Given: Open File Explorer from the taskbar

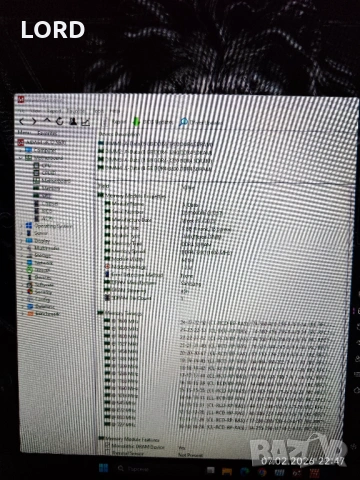Looking at the screenshot, I should coord(227,471).
